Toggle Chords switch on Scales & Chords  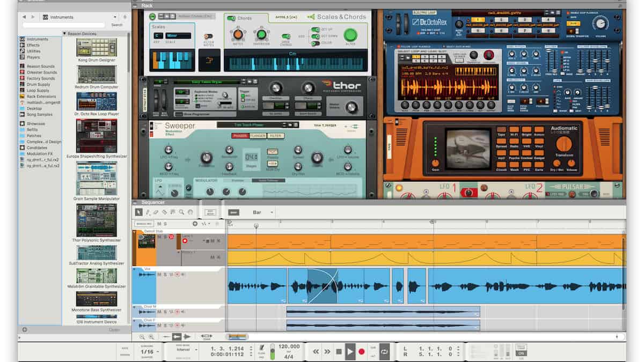tap(231, 18)
